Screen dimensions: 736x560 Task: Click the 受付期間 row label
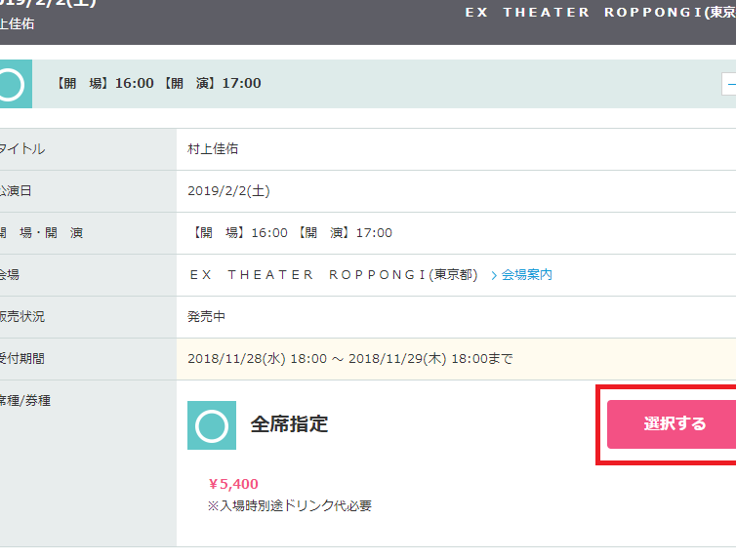[x=22, y=359]
